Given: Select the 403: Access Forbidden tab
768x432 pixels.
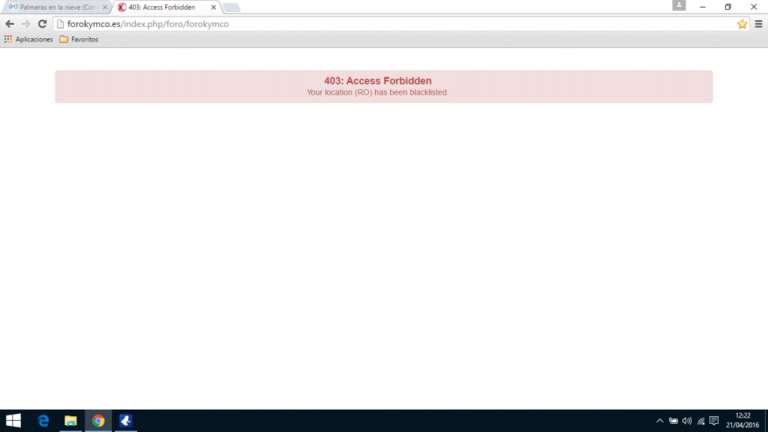Looking at the screenshot, I should [x=160, y=7].
